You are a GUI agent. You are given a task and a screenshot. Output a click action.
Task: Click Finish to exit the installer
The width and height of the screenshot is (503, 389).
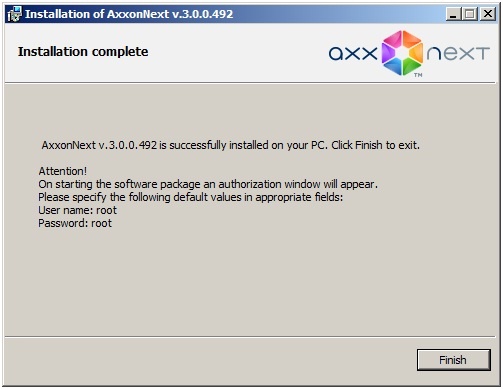point(454,360)
